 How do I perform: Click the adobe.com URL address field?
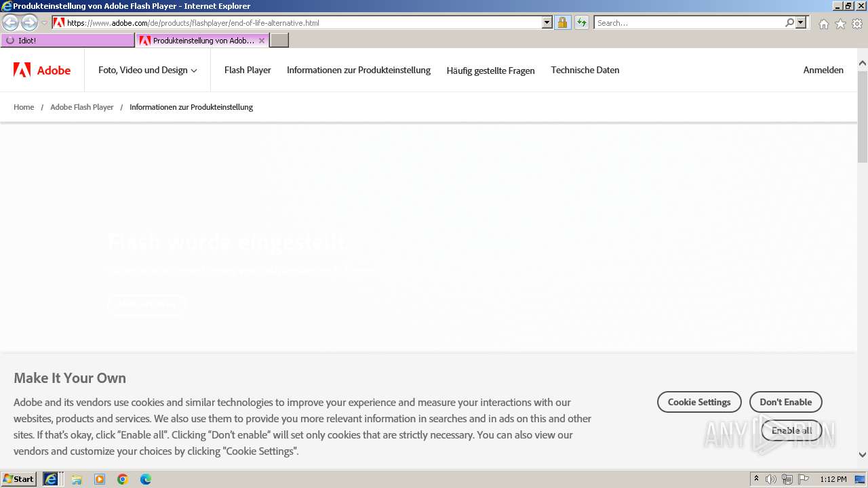(x=303, y=22)
